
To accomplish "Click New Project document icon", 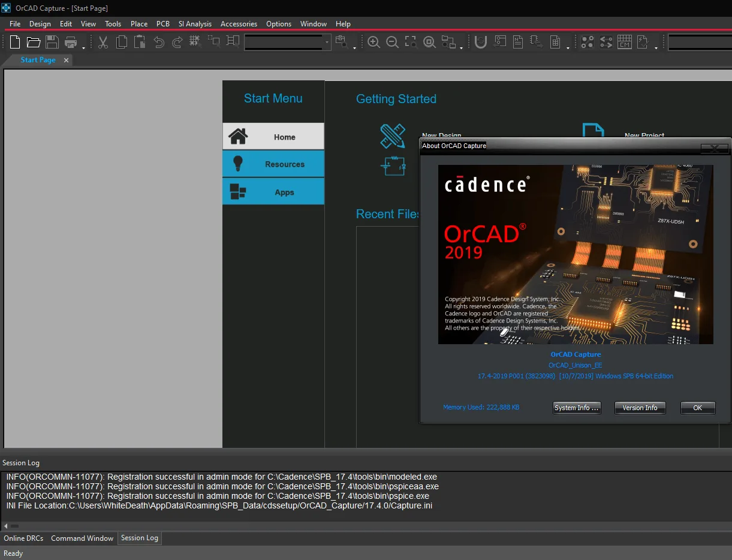I will tap(594, 131).
